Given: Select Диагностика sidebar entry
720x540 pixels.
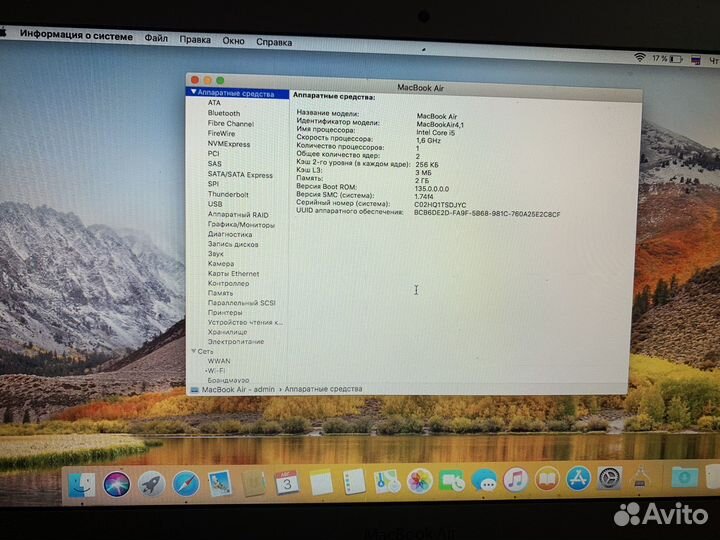Looking at the screenshot, I should (230, 234).
